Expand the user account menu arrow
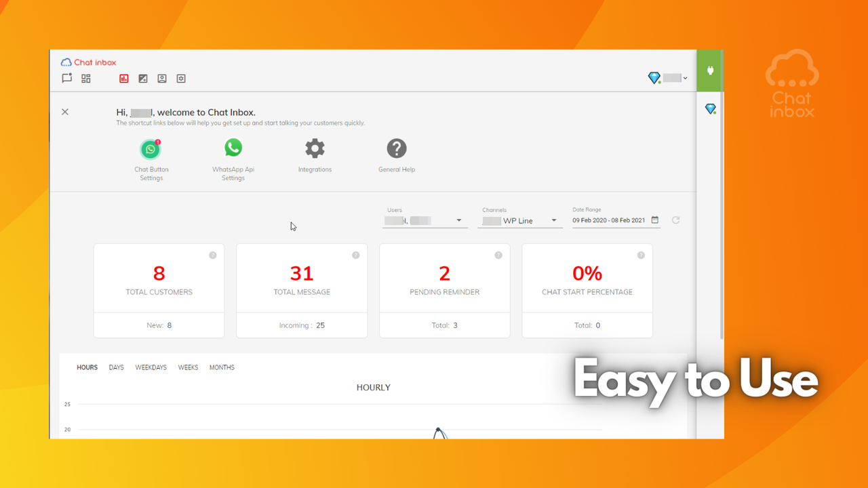The width and height of the screenshot is (868, 488). (x=685, y=79)
